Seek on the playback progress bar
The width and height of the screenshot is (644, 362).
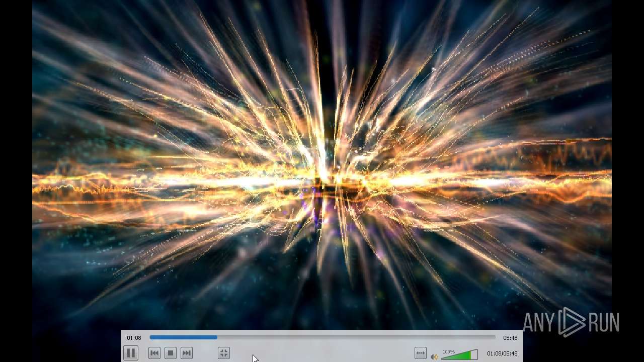[323, 337]
